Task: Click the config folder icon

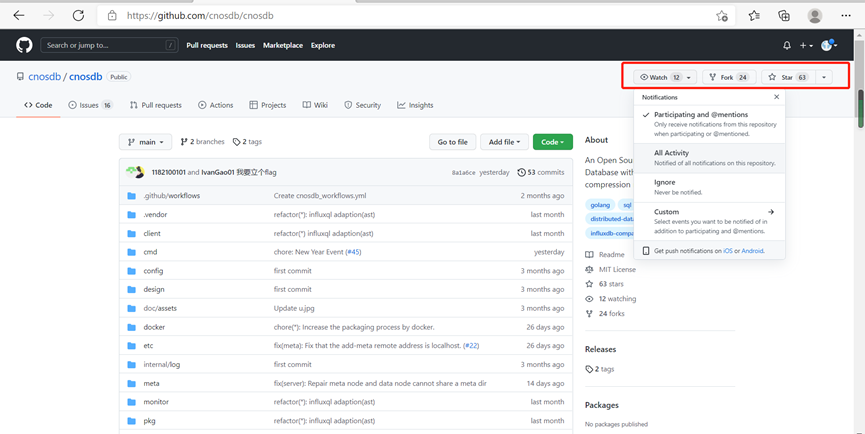Action: (x=131, y=271)
